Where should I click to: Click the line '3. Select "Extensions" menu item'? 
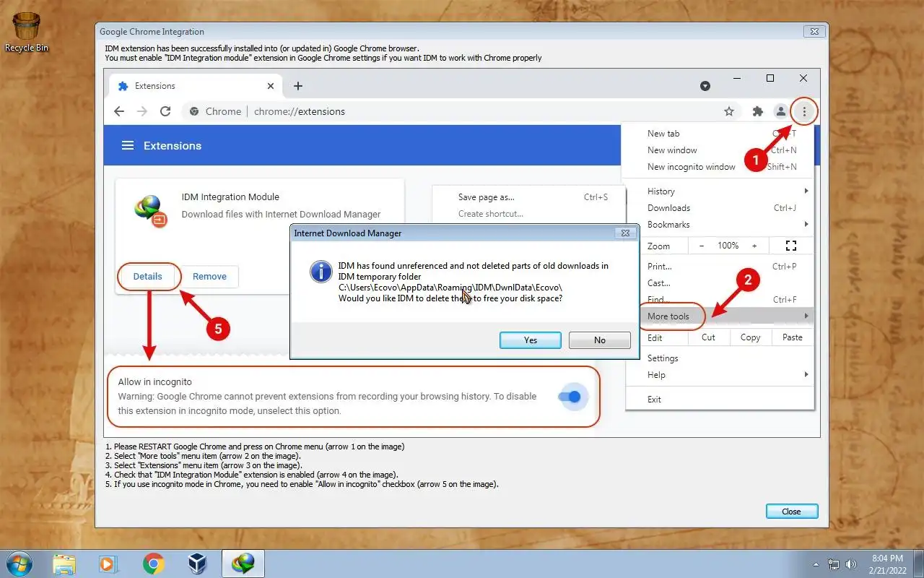point(202,465)
